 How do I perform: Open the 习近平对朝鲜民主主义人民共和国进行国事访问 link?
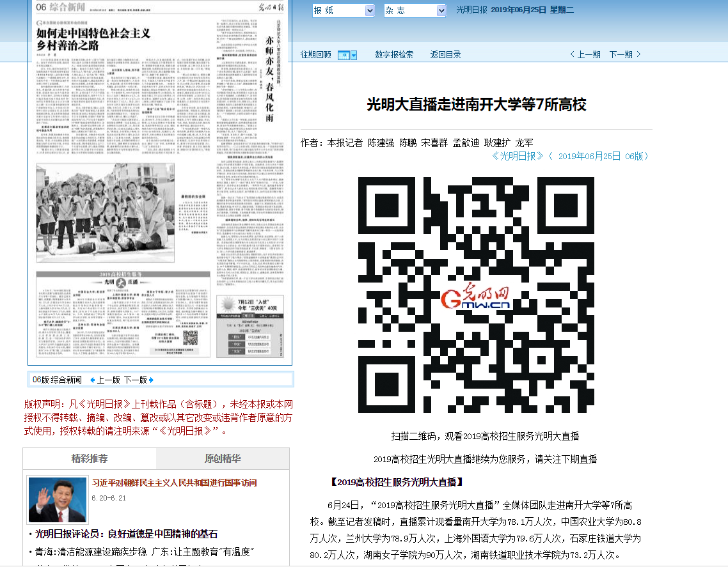click(174, 483)
